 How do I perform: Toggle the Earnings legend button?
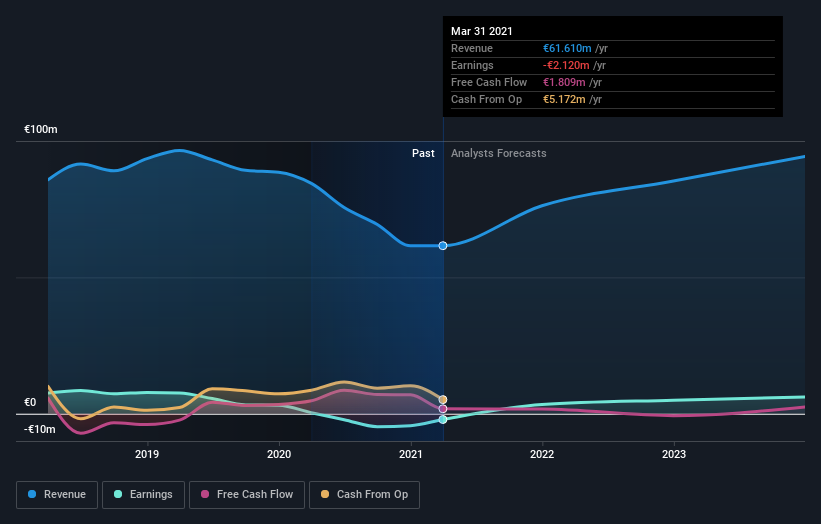(x=143, y=495)
